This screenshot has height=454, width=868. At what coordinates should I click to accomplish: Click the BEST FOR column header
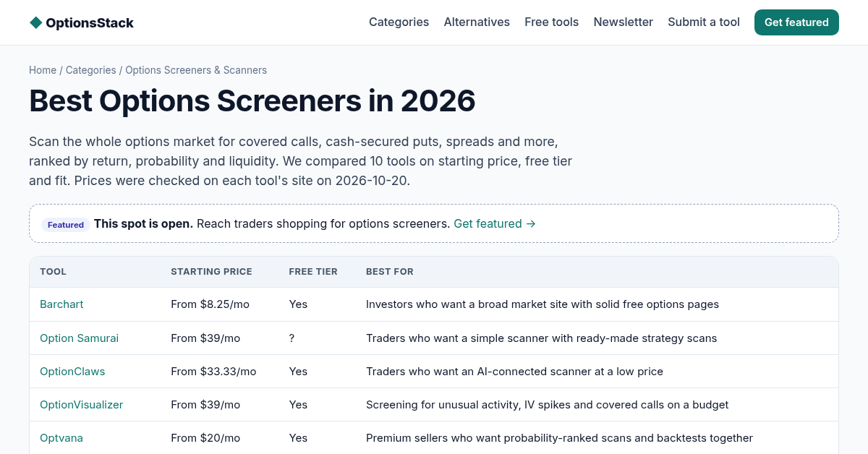point(390,272)
